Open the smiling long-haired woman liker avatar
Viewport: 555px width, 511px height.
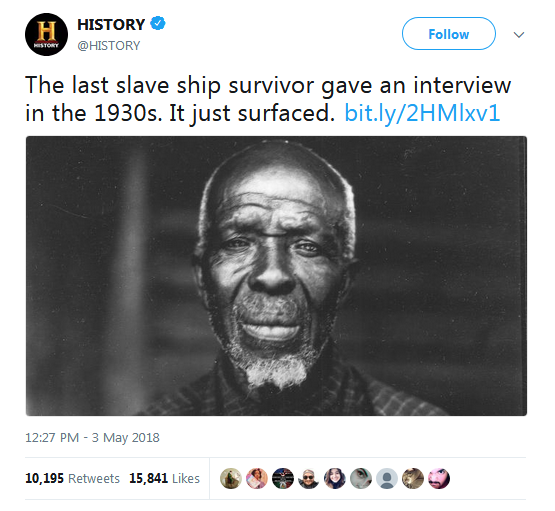point(335,478)
